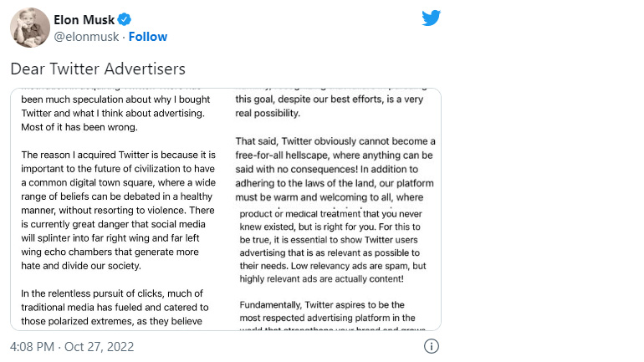The height and width of the screenshot is (362, 644).
Task: Follow the elonmusk account
Action: tap(148, 37)
